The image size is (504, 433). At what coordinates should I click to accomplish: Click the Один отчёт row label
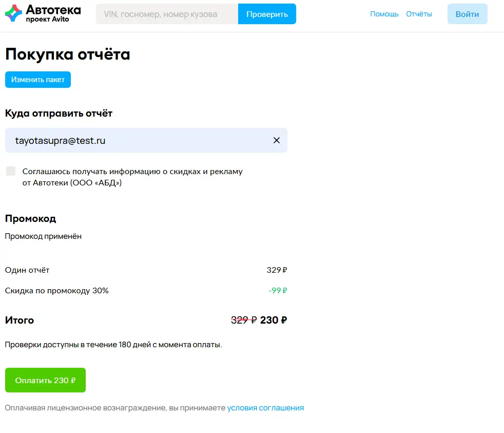click(27, 270)
